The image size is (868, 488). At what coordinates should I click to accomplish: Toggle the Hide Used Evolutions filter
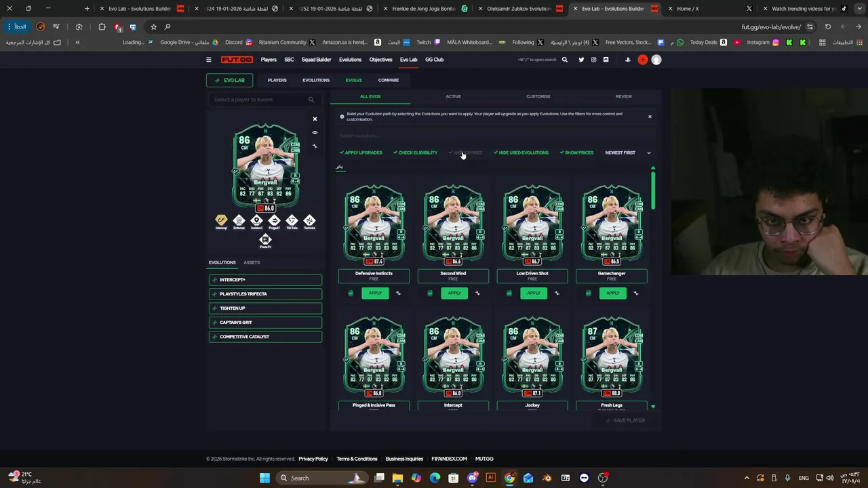pyautogui.click(x=521, y=152)
